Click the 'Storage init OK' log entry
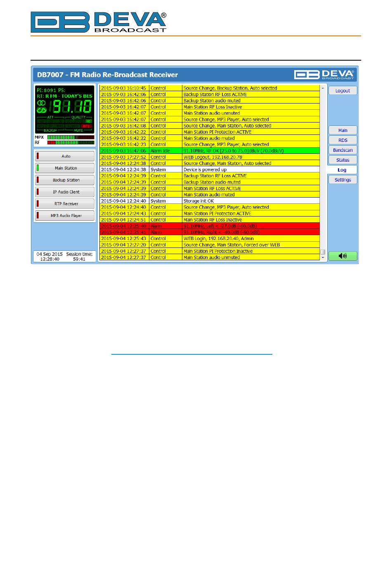 tap(210, 201)
